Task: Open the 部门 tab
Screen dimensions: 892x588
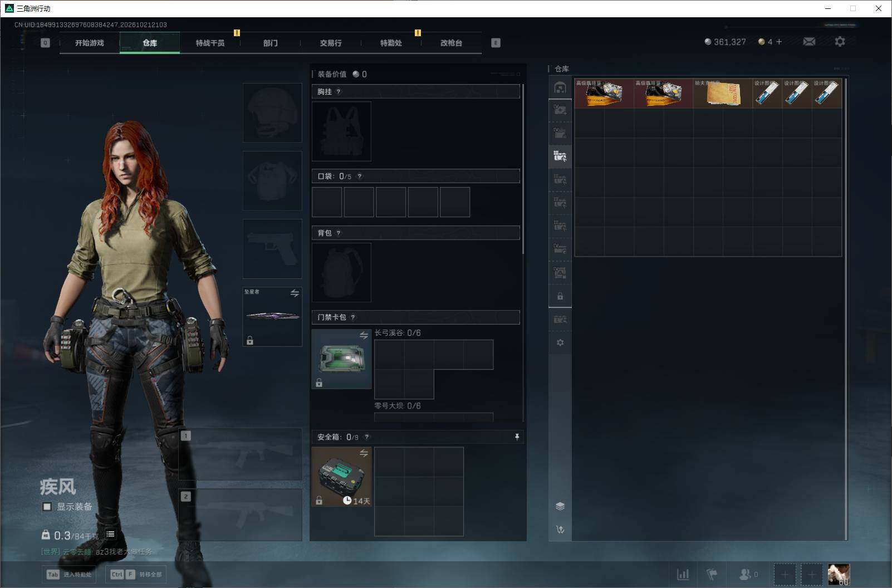Action: pos(271,43)
